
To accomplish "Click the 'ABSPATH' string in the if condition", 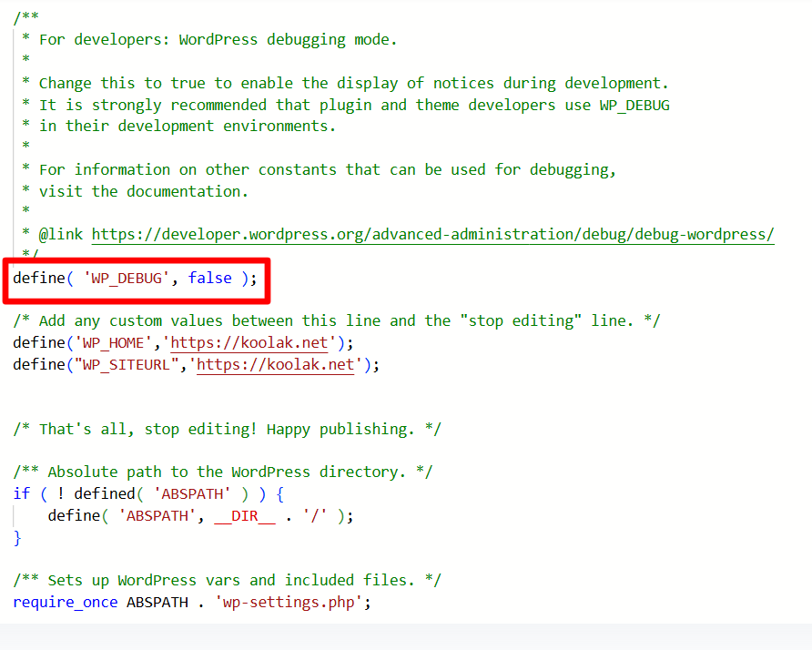I will pos(192,494).
